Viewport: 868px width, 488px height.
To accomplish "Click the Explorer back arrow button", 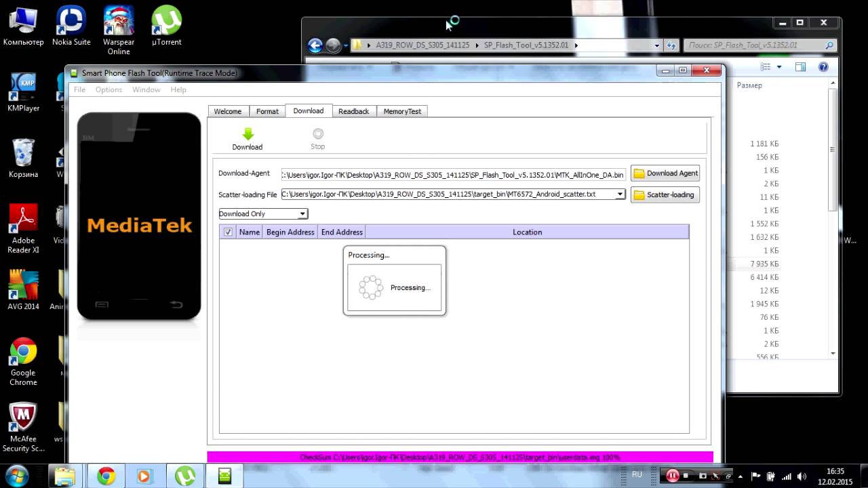I will coord(315,45).
